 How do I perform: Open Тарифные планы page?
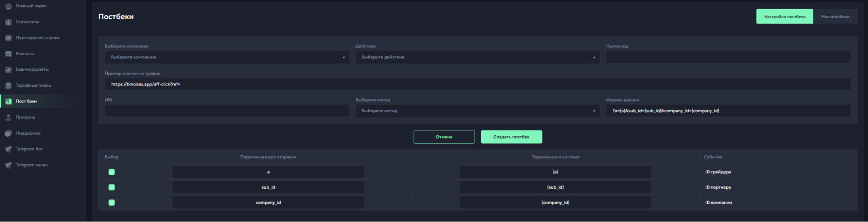tap(34, 85)
